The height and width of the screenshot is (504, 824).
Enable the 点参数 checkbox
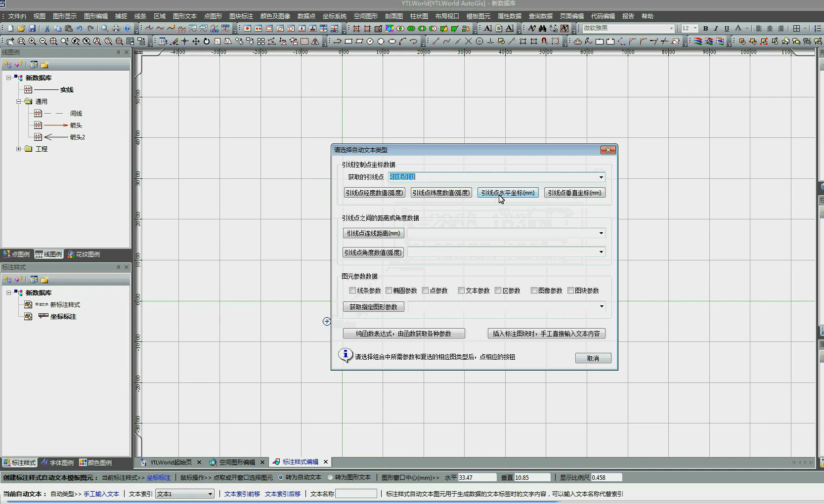(425, 291)
